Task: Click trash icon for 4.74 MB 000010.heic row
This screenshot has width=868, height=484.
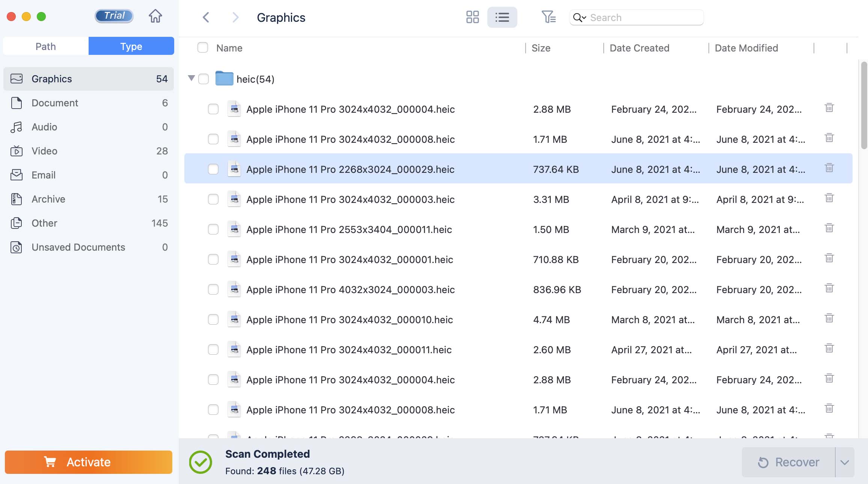Action: (x=829, y=318)
